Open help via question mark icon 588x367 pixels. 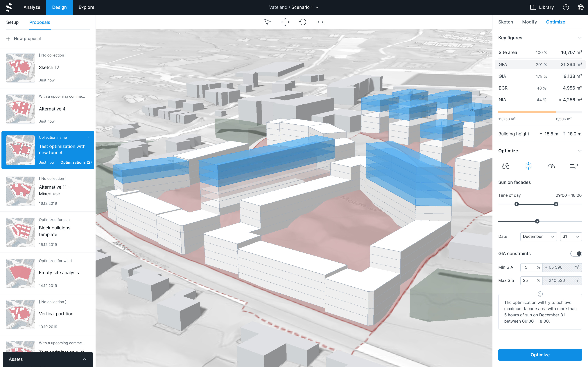click(x=566, y=7)
